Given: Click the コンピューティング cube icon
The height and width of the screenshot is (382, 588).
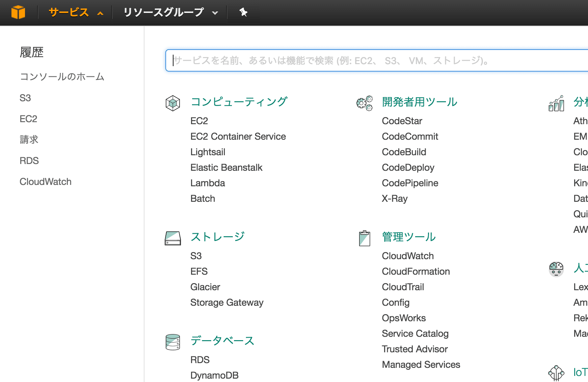Looking at the screenshot, I should point(173,103).
